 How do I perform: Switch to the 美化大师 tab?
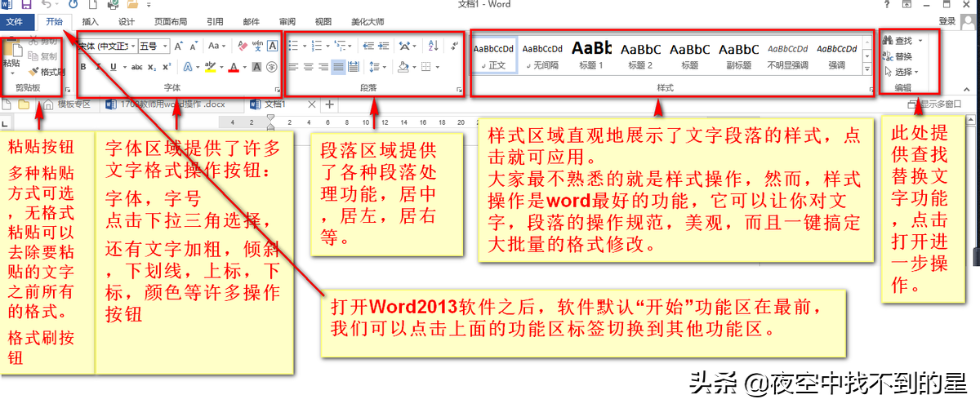367,22
